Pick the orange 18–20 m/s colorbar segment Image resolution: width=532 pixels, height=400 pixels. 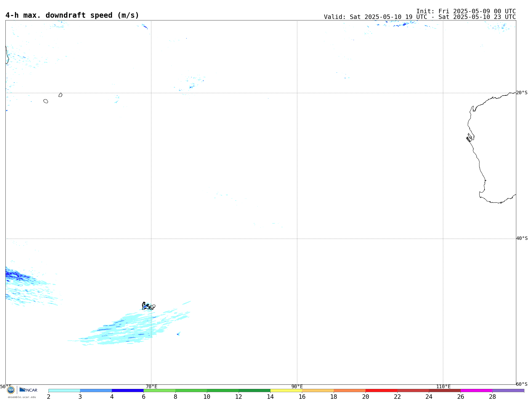(349, 391)
